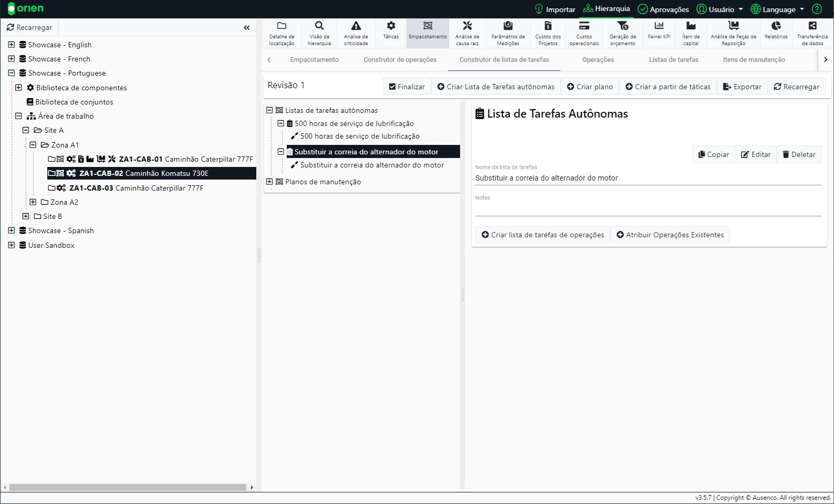This screenshot has width=834, height=504.
Task: Open Hierarquia in the top bar
Action: (607, 9)
